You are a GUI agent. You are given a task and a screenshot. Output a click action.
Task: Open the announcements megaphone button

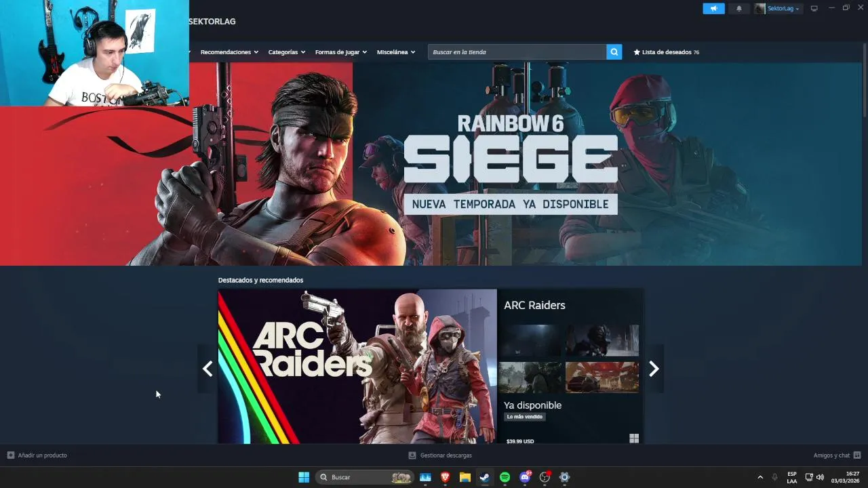click(x=713, y=9)
